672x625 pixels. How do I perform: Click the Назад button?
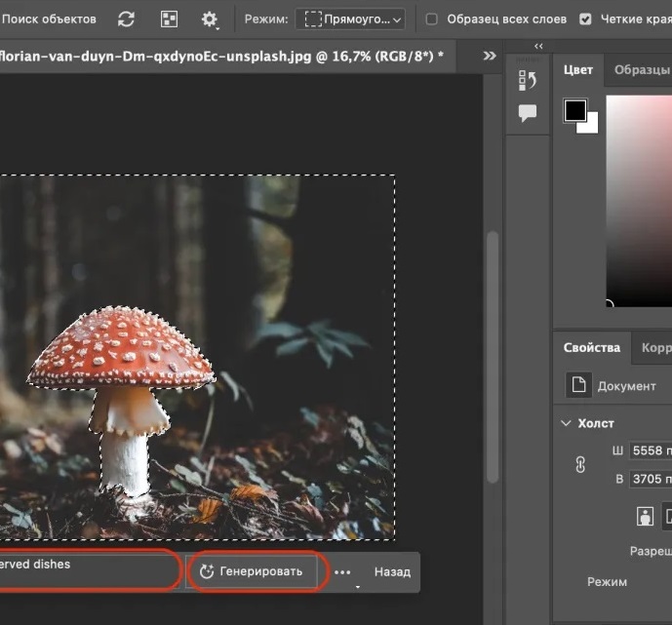pos(392,572)
